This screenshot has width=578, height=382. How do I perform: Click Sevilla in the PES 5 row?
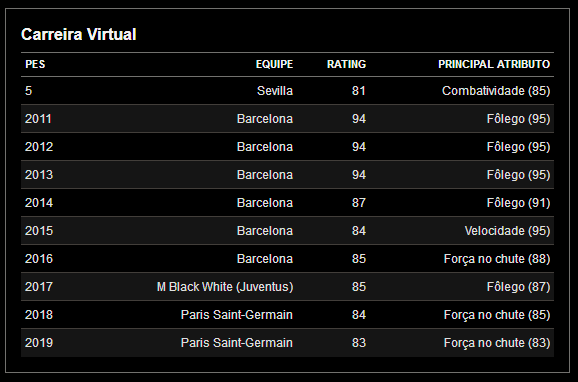click(x=275, y=91)
